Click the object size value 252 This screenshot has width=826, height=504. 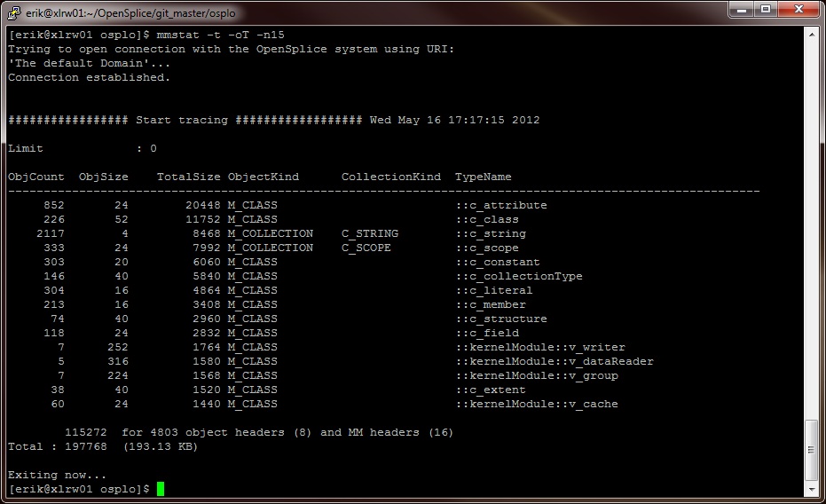[x=117, y=348]
